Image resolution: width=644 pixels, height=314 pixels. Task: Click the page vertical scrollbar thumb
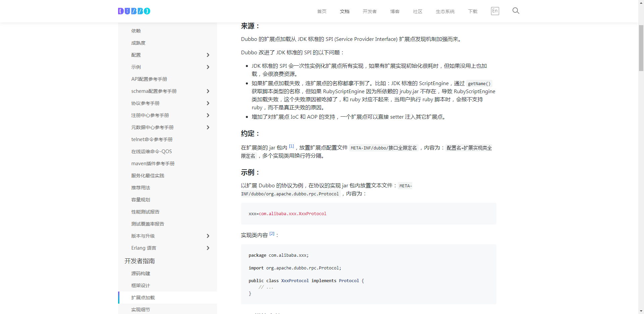click(x=641, y=48)
